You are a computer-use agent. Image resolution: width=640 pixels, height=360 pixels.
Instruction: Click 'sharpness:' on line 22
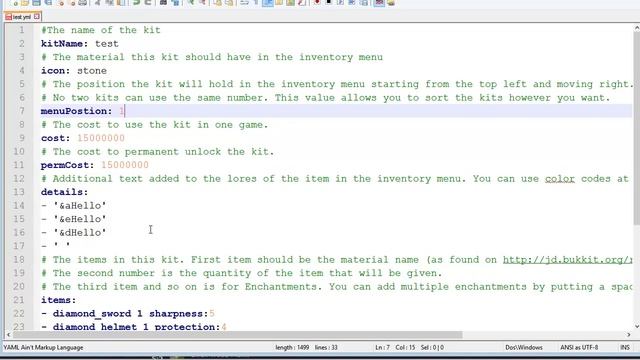tap(179, 313)
